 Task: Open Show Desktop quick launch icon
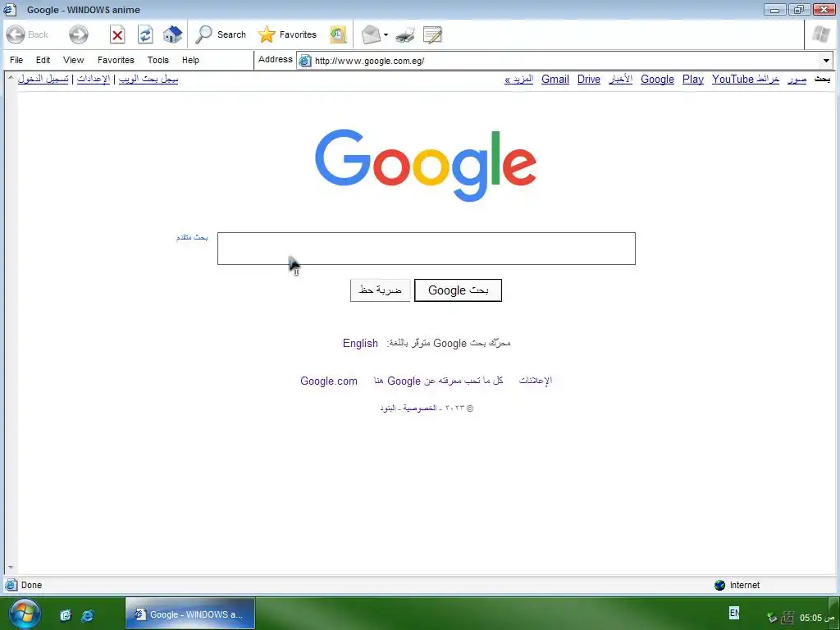click(x=66, y=615)
